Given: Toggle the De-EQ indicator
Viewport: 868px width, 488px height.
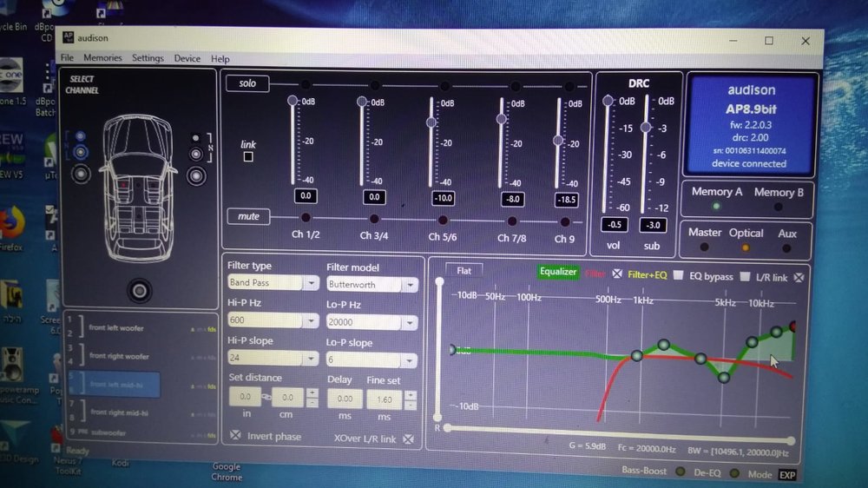Looking at the screenshot, I should (734, 473).
